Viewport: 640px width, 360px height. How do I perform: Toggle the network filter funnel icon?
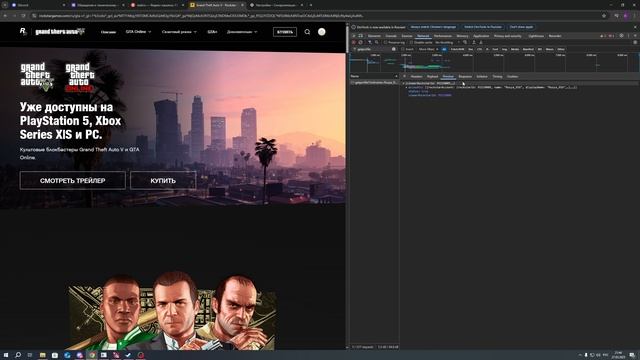370,42
